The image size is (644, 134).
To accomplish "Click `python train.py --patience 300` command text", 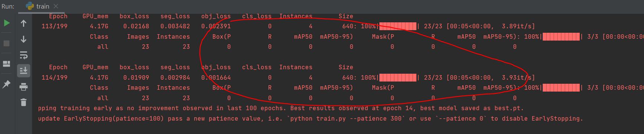I will pos(346,119).
